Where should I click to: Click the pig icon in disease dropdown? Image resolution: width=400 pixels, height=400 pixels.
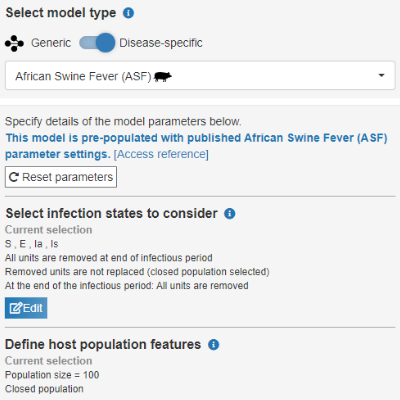[x=163, y=77]
